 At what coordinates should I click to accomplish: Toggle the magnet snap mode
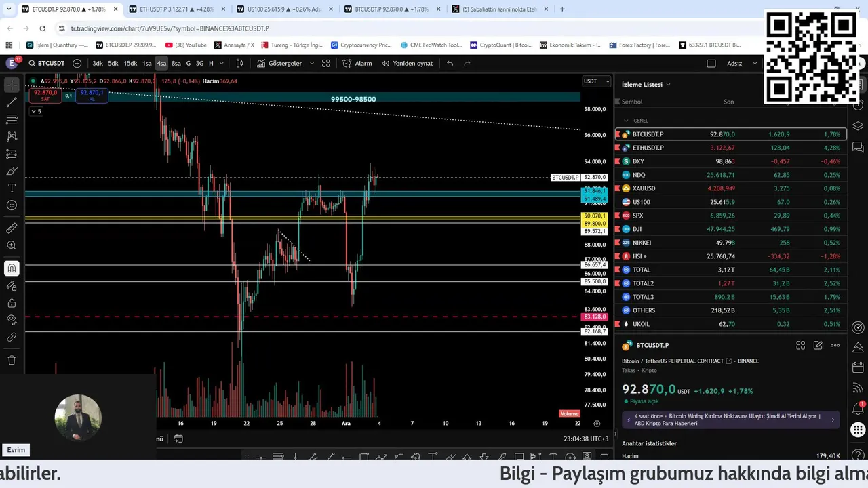coord(12,268)
